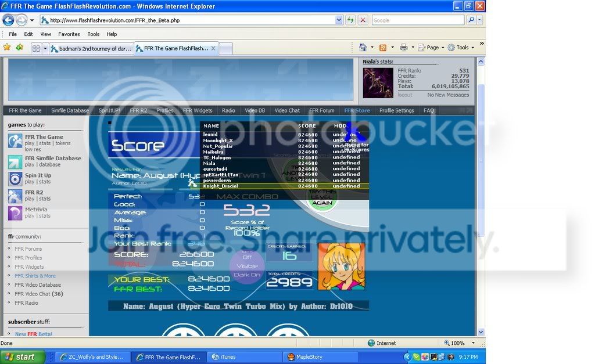This screenshot has height=364, width=595.
Task: Click the Home icon in IE toolbar
Action: pos(363,48)
